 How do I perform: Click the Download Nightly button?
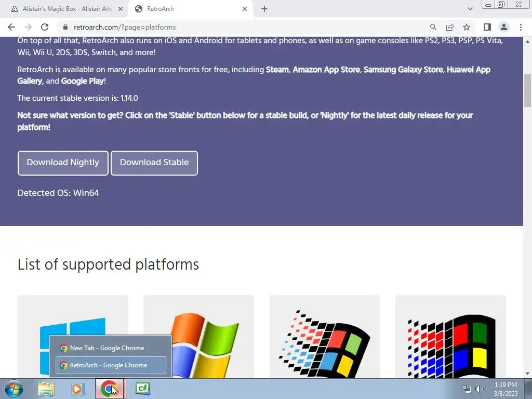click(x=63, y=163)
